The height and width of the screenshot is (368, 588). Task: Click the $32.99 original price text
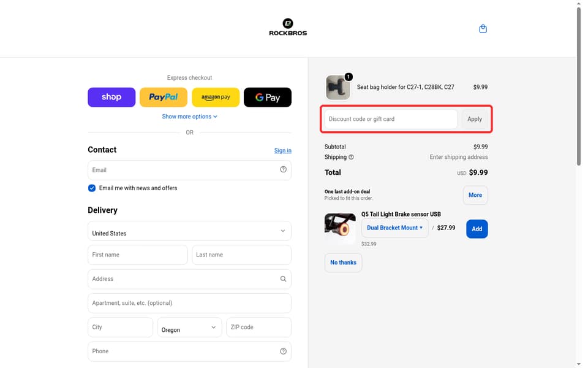(x=369, y=243)
